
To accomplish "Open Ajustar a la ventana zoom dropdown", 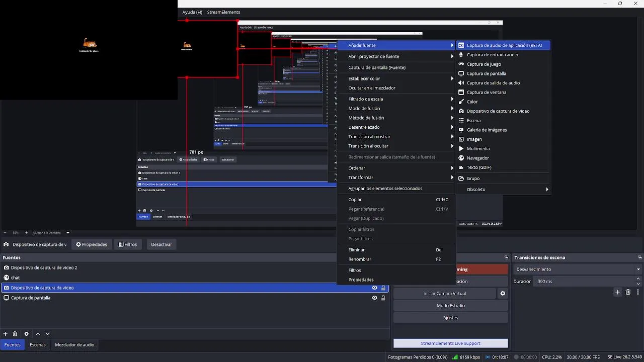I will 51,233.
